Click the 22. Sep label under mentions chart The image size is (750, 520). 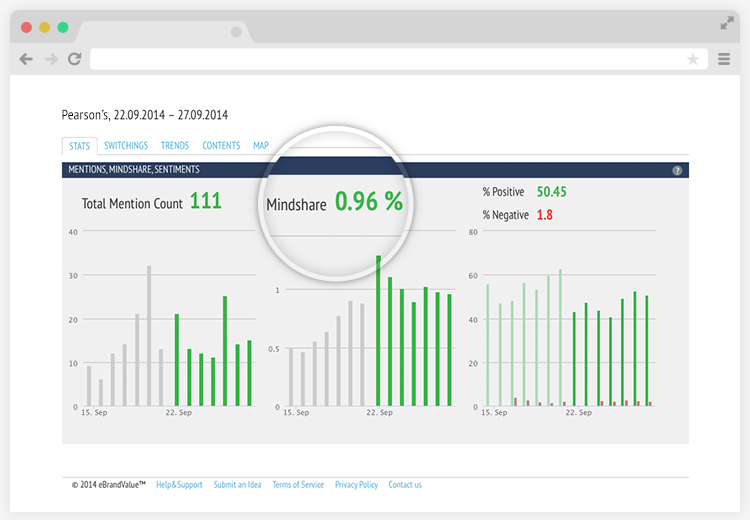[x=178, y=412]
